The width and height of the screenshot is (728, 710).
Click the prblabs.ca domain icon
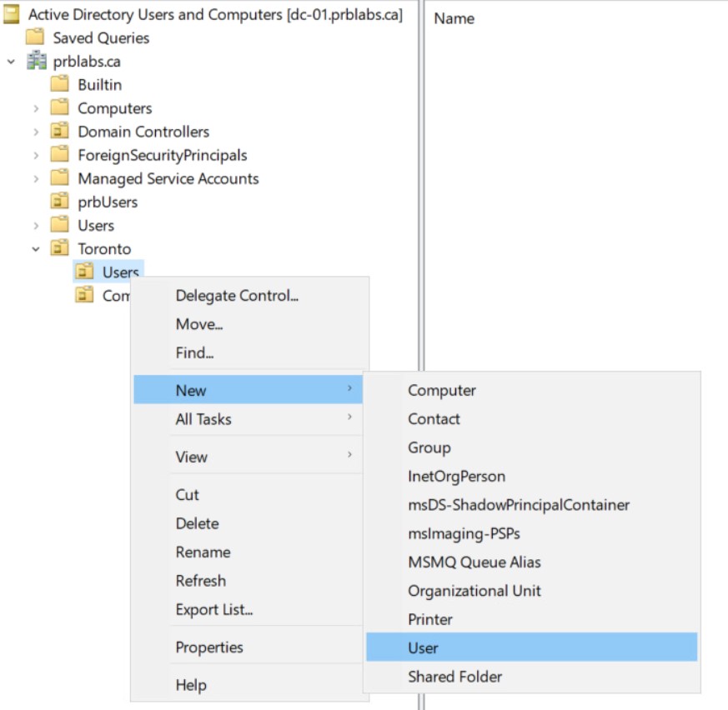tap(36, 62)
